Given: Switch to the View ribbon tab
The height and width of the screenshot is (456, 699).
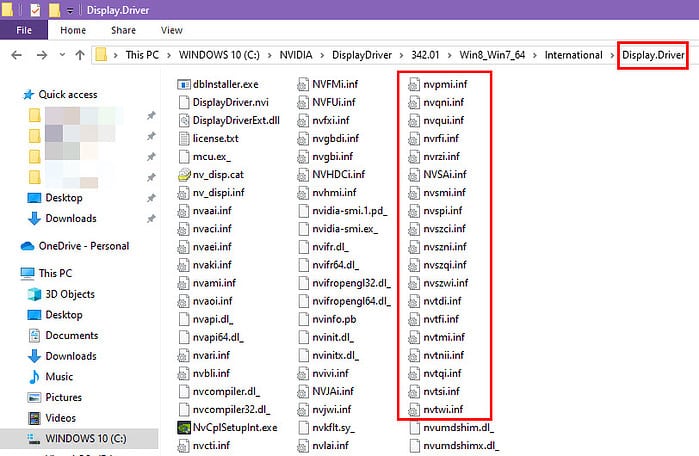Looking at the screenshot, I should [x=171, y=30].
